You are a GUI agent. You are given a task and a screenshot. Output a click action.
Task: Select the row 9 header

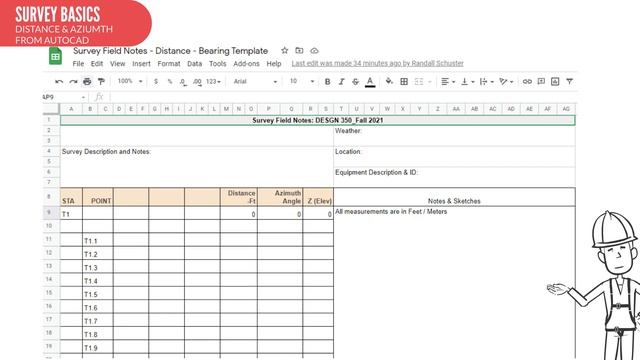coord(49,212)
